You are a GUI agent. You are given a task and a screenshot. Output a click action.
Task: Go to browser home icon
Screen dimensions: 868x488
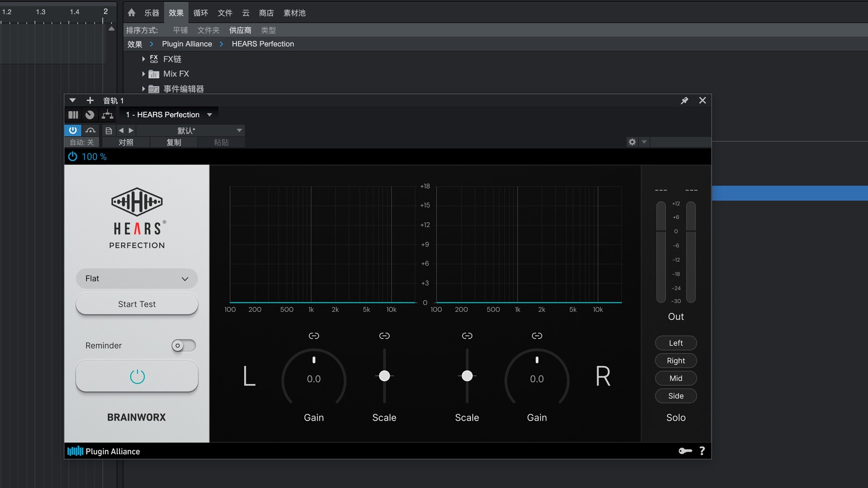(131, 13)
